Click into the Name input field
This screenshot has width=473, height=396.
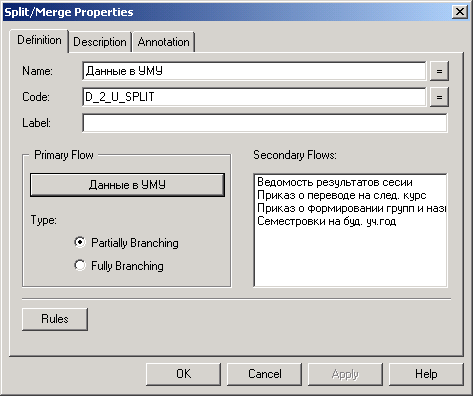tap(254, 71)
